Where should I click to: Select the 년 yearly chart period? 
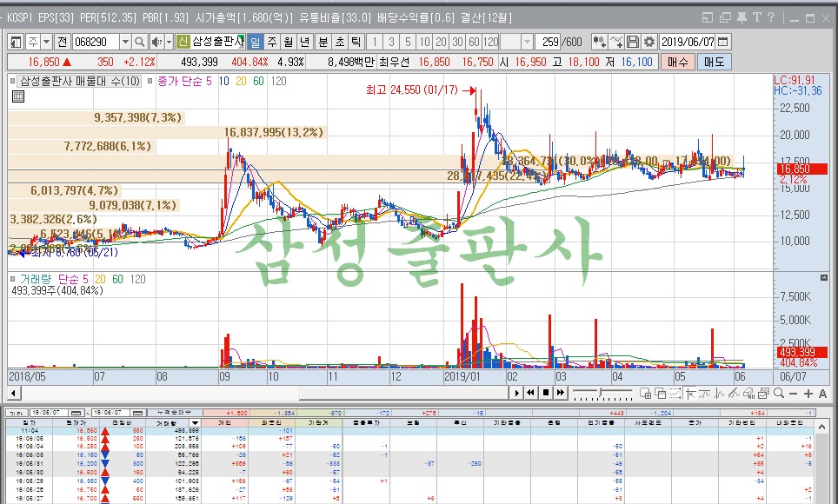coord(304,42)
